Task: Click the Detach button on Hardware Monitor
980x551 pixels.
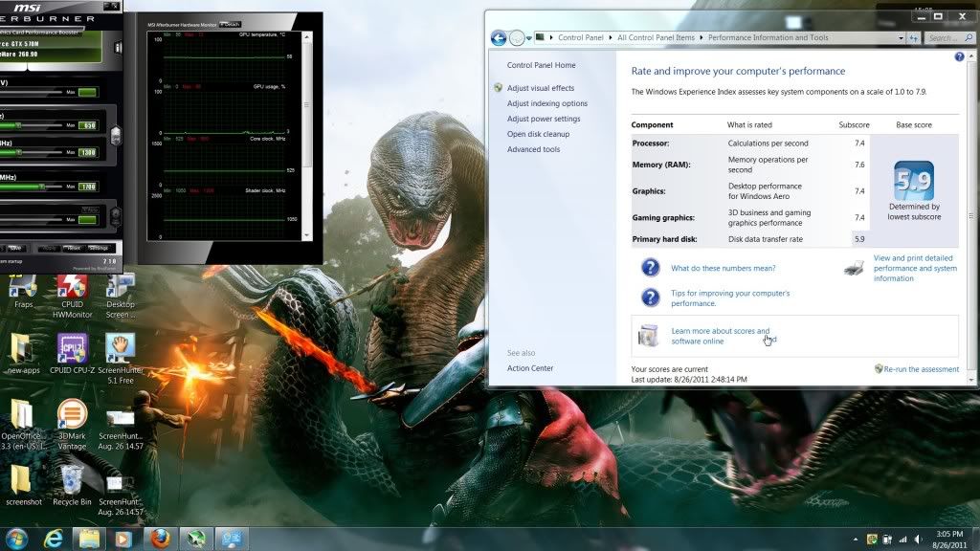Action: [231, 24]
